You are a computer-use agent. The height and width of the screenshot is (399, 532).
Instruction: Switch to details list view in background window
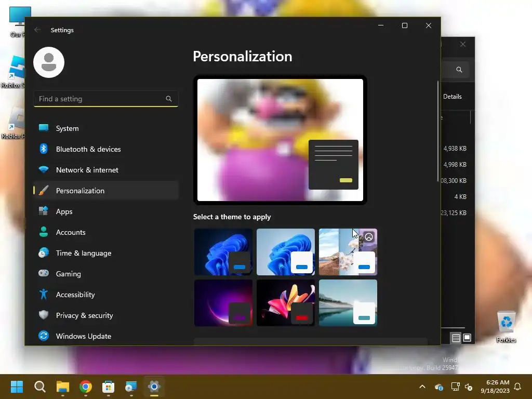pyautogui.click(x=456, y=338)
